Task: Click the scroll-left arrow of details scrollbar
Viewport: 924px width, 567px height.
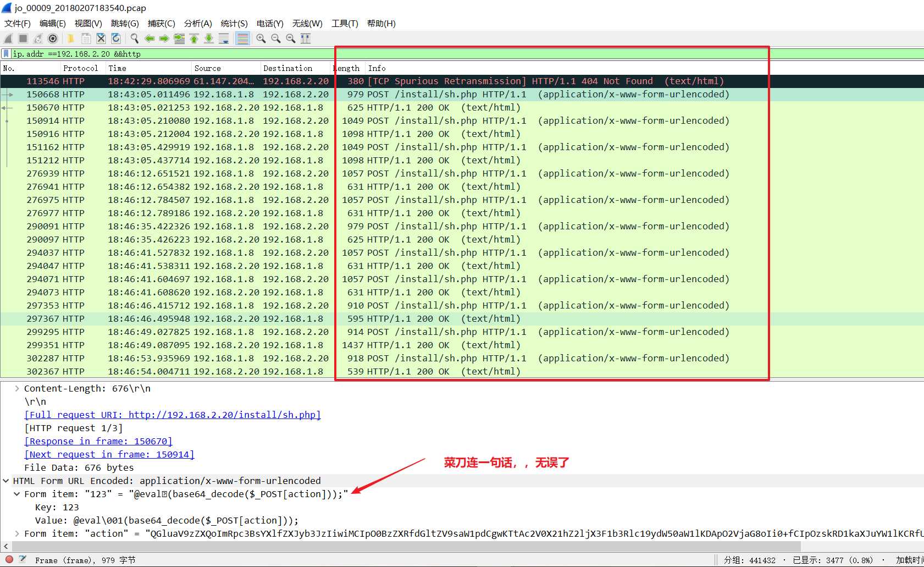Action: 5,546
